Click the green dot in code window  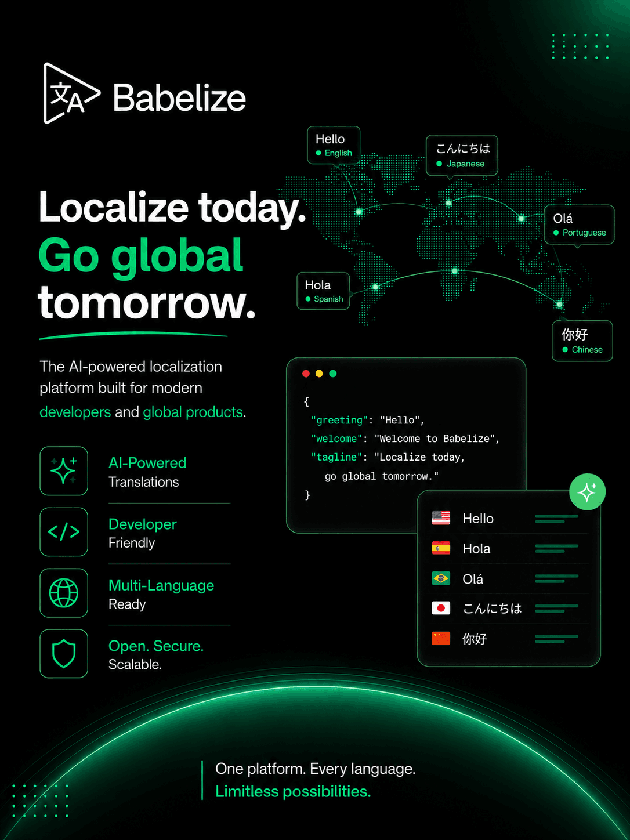[x=333, y=374]
